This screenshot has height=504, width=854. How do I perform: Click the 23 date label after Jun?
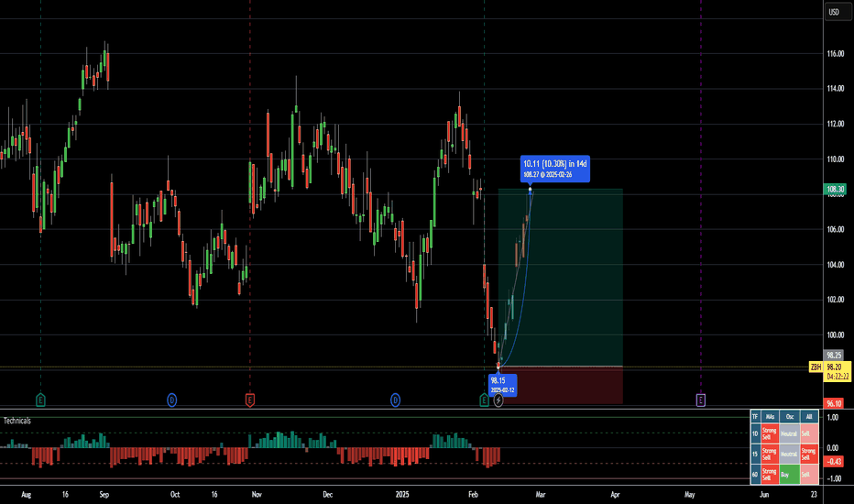pyautogui.click(x=814, y=495)
